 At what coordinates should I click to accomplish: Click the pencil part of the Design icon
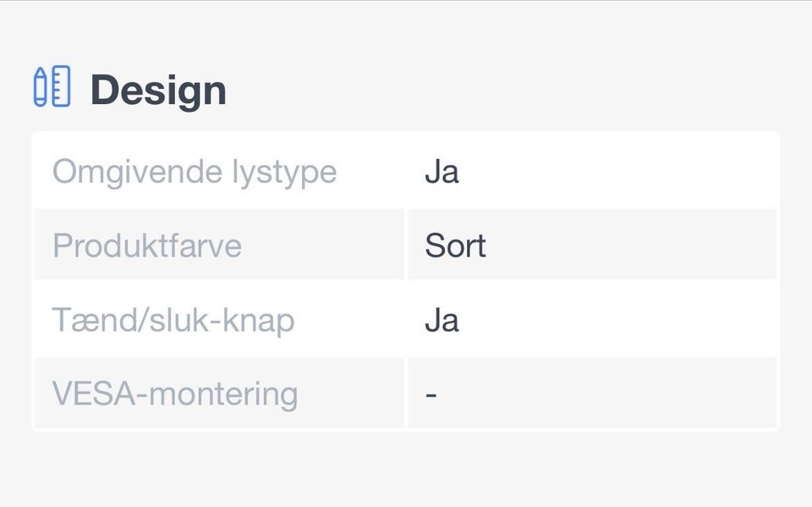(40, 87)
